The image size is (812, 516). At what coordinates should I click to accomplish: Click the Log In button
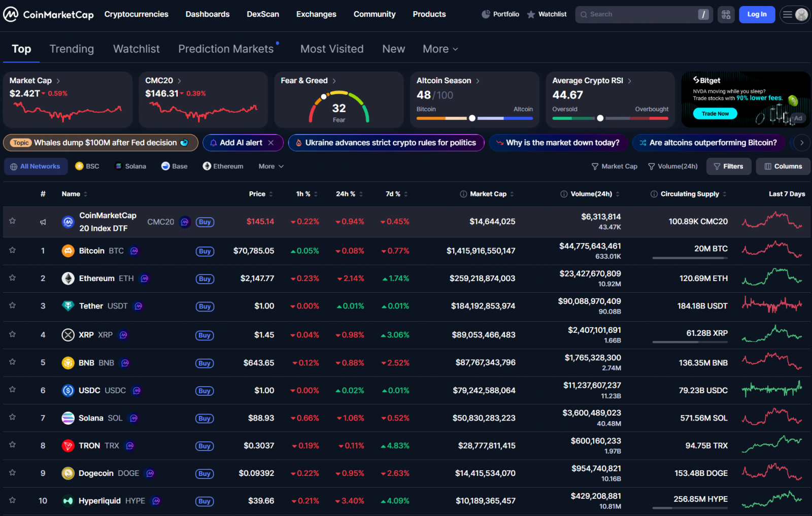(756, 14)
